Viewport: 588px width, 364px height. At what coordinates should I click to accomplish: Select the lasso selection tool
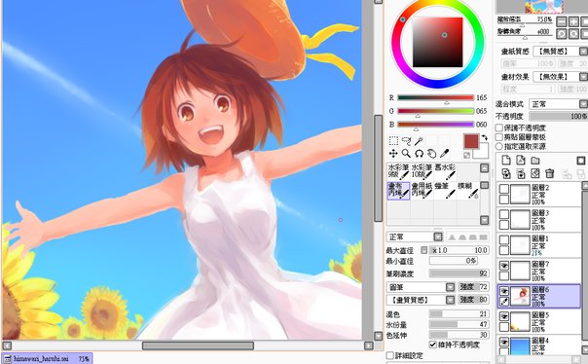406,141
